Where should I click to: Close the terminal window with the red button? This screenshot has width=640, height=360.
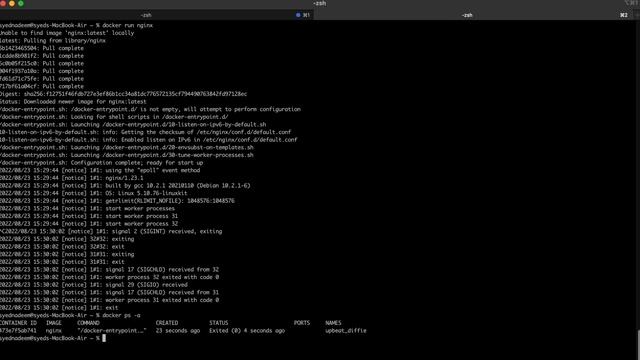3,3
